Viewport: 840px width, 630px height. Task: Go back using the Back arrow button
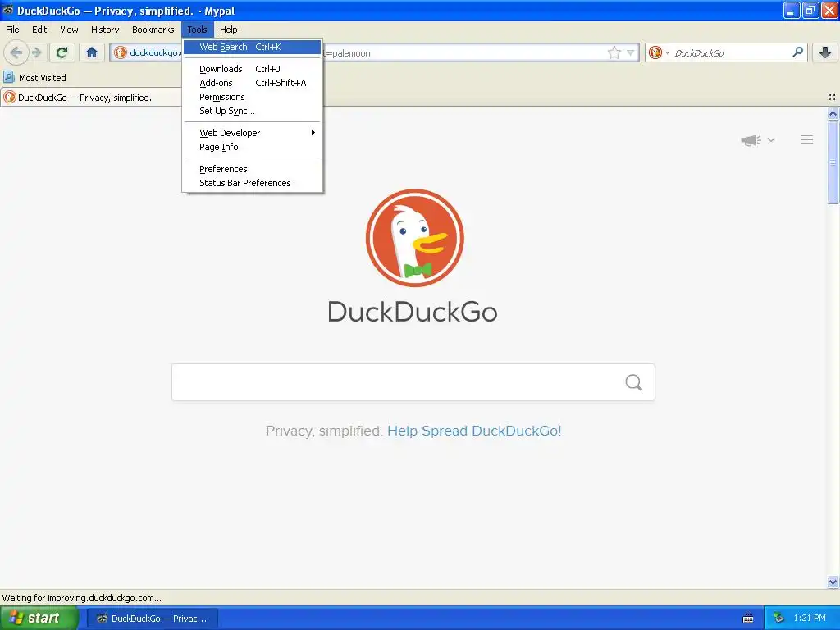(16, 52)
